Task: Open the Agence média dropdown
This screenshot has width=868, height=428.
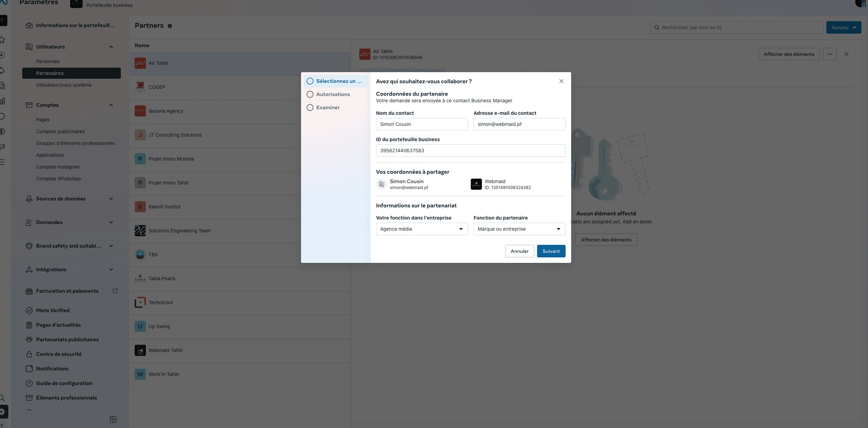Action: click(422, 229)
